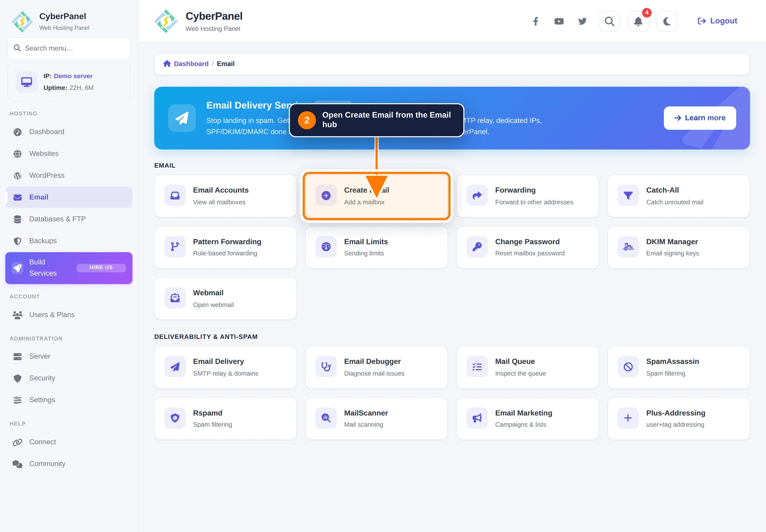
Task: Open Server in the sidebar
Action: [x=69, y=356]
